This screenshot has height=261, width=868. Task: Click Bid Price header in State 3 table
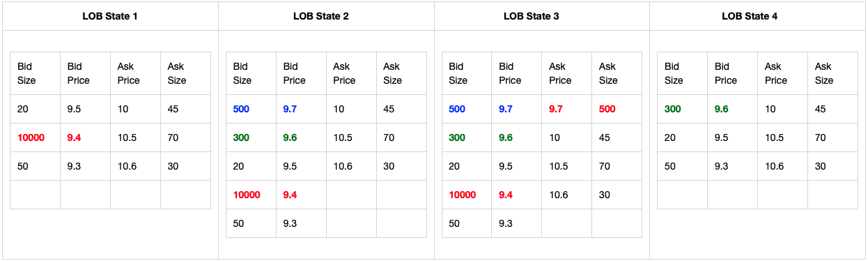pos(510,73)
